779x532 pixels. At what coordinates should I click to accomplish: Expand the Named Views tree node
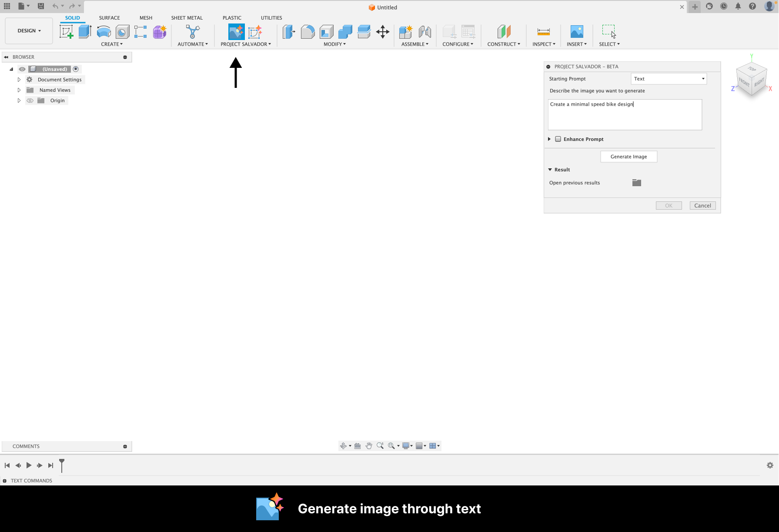point(19,90)
